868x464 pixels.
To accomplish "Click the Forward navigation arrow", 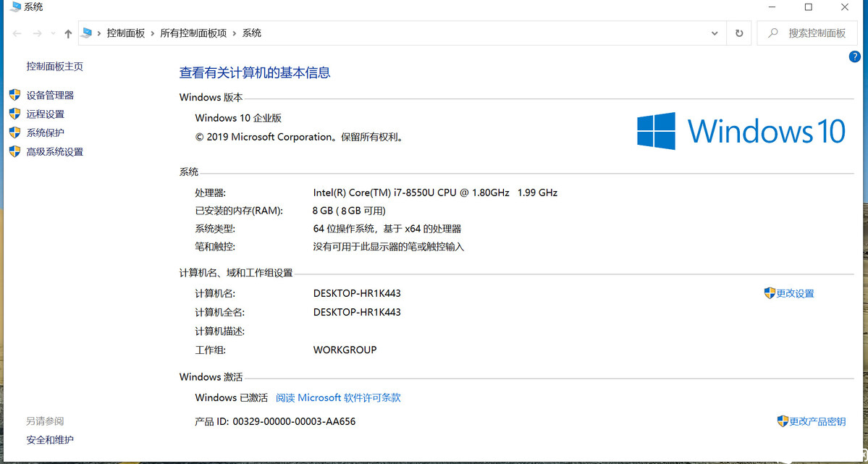I will tap(37, 34).
